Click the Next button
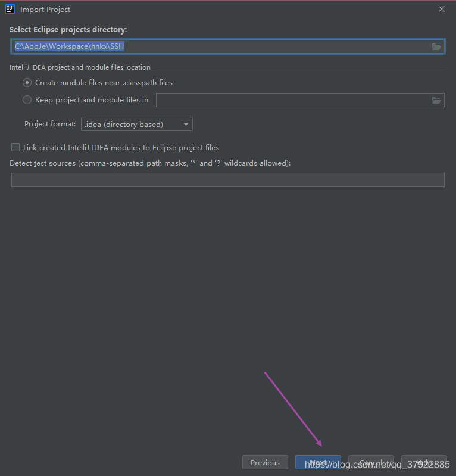 (318, 462)
